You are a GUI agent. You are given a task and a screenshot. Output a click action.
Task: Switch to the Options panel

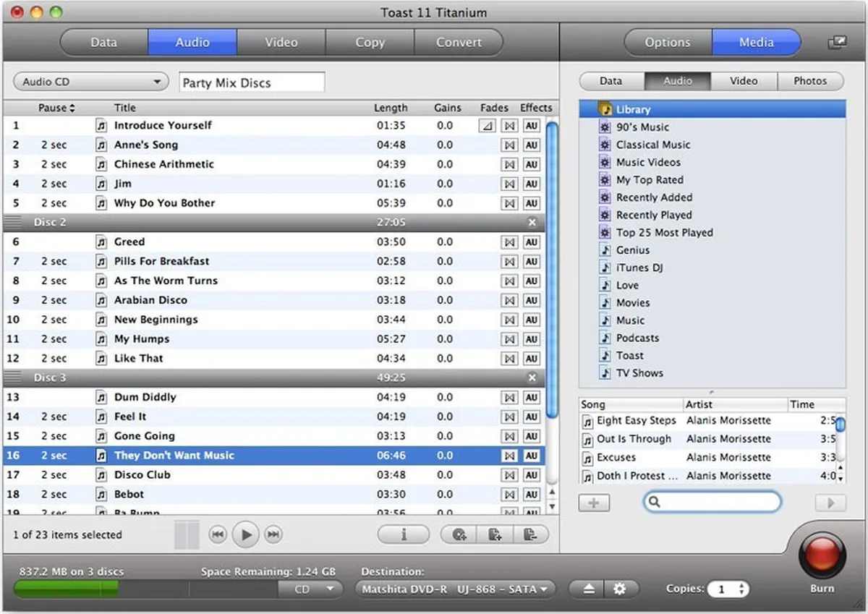[x=667, y=42]
